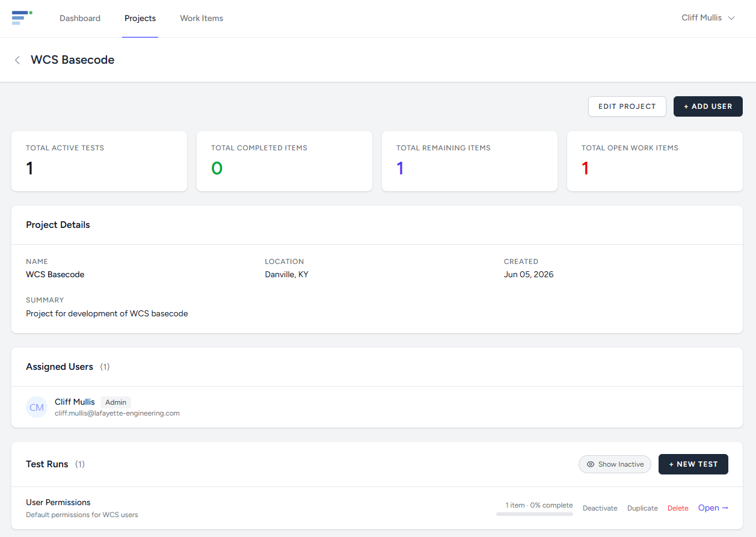Open the Work Items tab

click(x=201, y=19)
